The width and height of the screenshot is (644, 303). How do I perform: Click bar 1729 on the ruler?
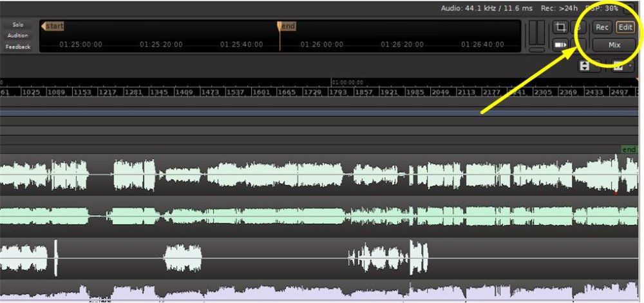coord(312,92)
